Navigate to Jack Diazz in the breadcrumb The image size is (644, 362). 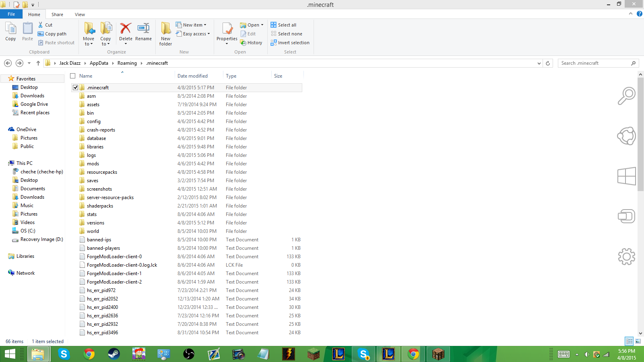pyautogui.click(x=70, y=63)
